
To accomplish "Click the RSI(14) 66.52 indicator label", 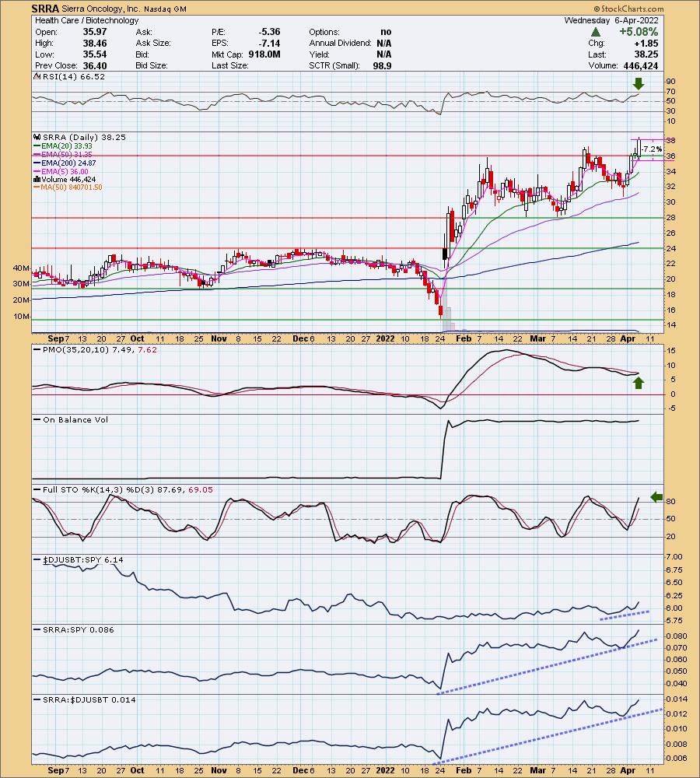I will pos(73,76).
